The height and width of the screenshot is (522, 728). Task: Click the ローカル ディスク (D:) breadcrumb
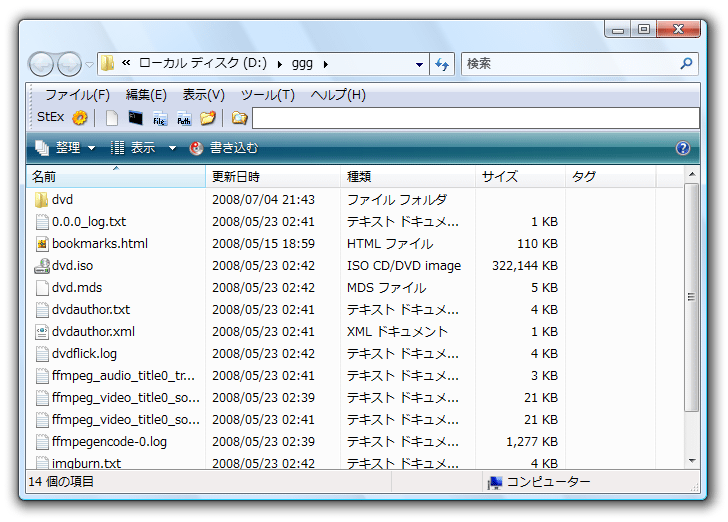point(203,63)
